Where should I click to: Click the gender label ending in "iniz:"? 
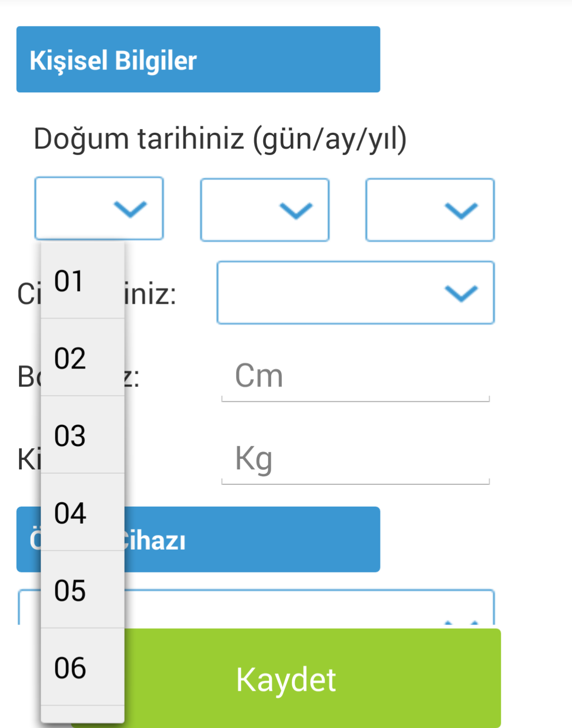tap(151, 294)
